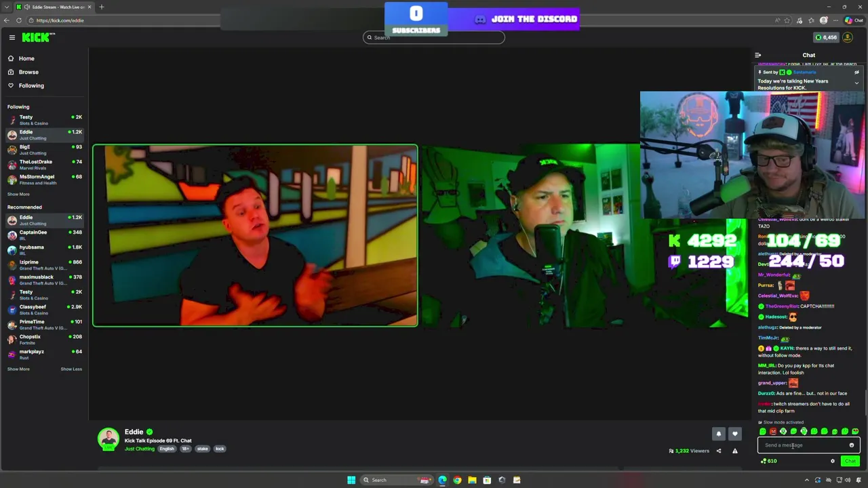Click Eddie's channel avatar below the video
Viewport: 868px width, 488px height.
click(108, 439)
